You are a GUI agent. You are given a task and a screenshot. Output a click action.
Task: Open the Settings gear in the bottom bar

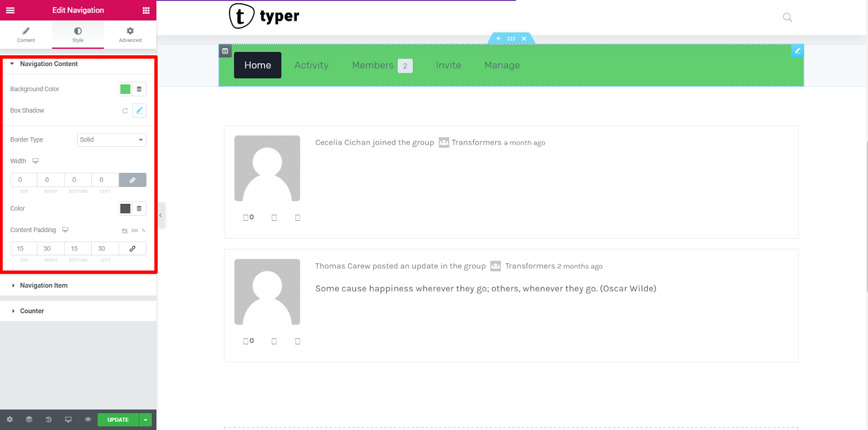pyautogui.click(x=10, y=420)
